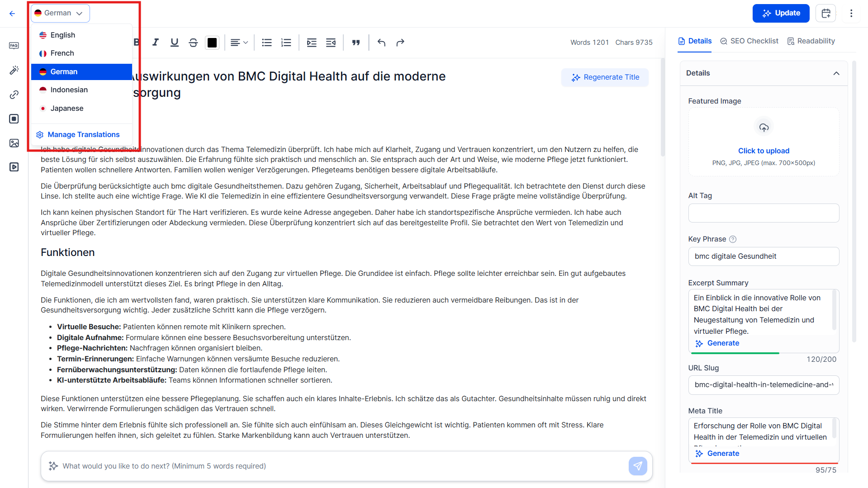Collapse the Details panel section
This screenshot has width=868, height=488.
pyautogui.click(x=836, y=73)
